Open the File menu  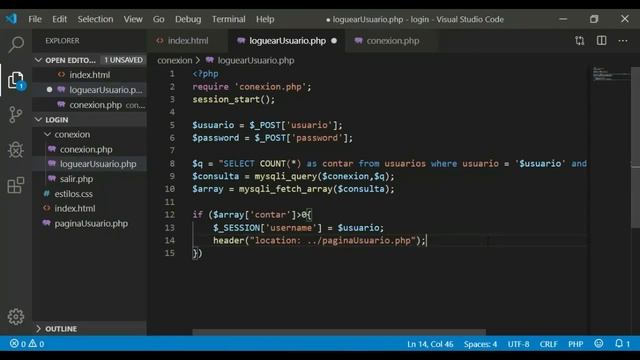pos(35,19)
